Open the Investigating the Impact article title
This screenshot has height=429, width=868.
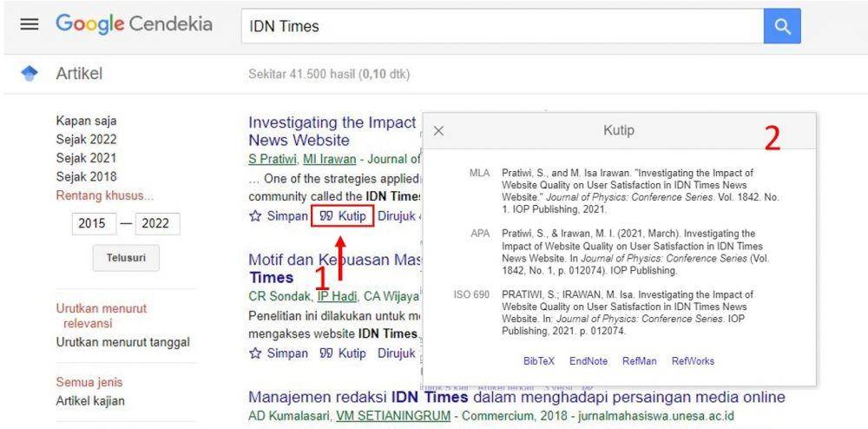pyautogui.click(x=334, y=131)
